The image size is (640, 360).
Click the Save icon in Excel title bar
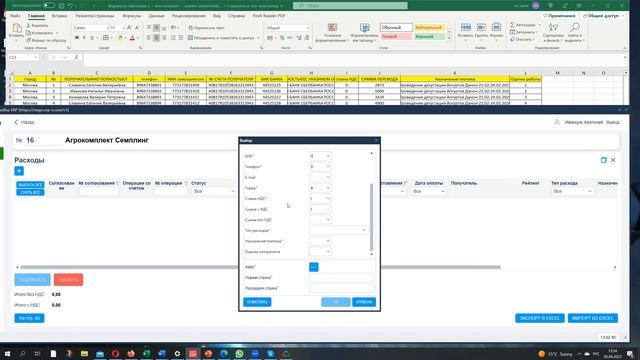click(x=61, y=6)
